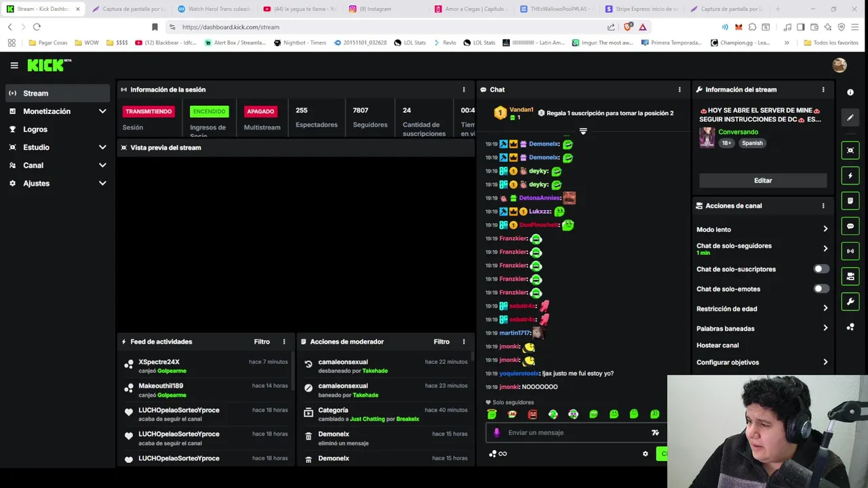Switch to the 'la yegua te llama' YouTube tab
This screenshot has width=868, height=488.
(x=300, y=9)
